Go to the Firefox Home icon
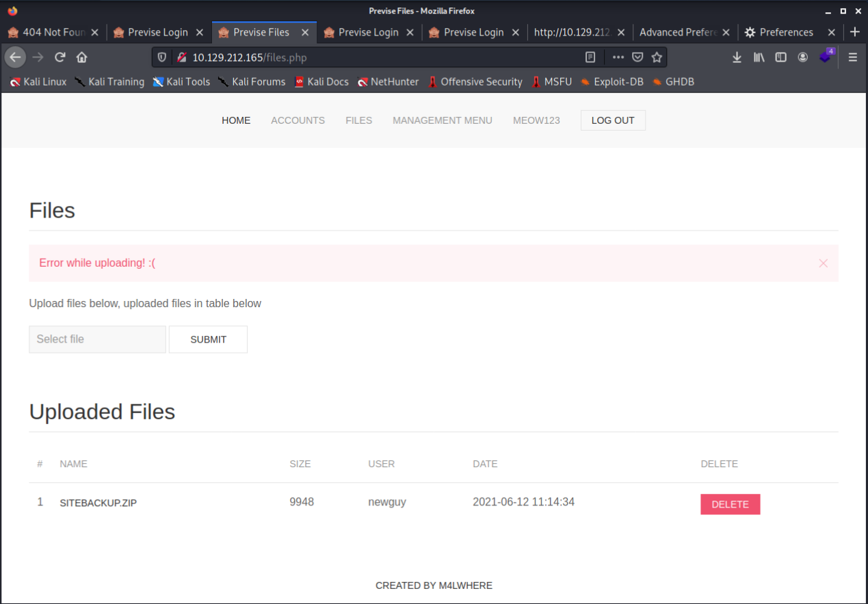This screenshot has width=868, height=604. (x=81, y=57)
